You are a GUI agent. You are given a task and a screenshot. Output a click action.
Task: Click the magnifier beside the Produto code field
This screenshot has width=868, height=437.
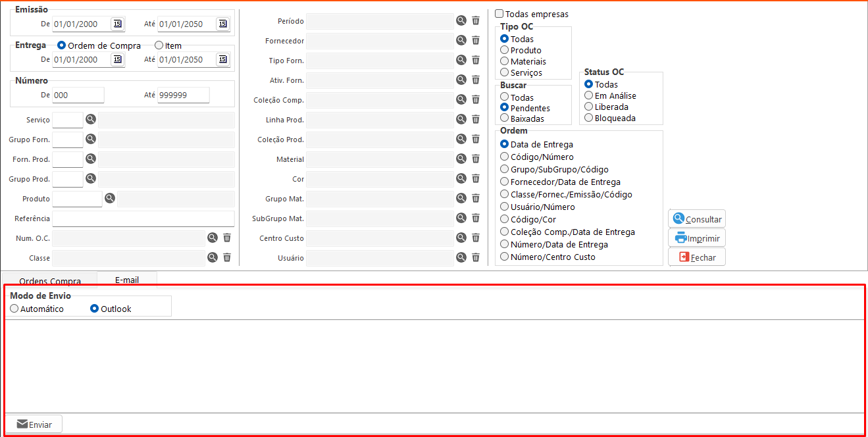click(110, 198)
